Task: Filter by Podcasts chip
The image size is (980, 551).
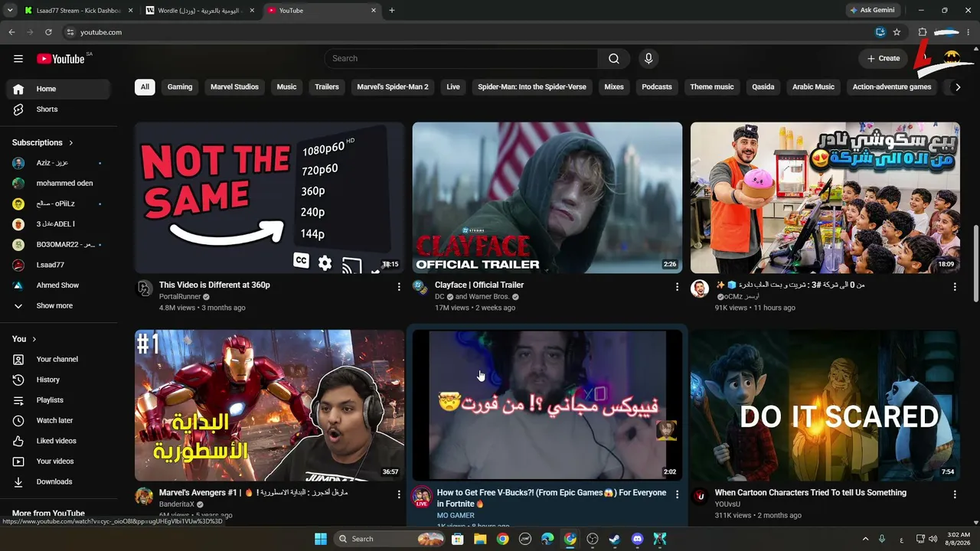Action: click(657, 87)
